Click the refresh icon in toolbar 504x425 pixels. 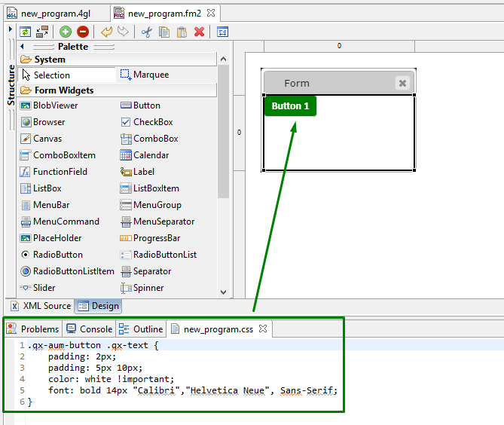[x=25, y=32]
